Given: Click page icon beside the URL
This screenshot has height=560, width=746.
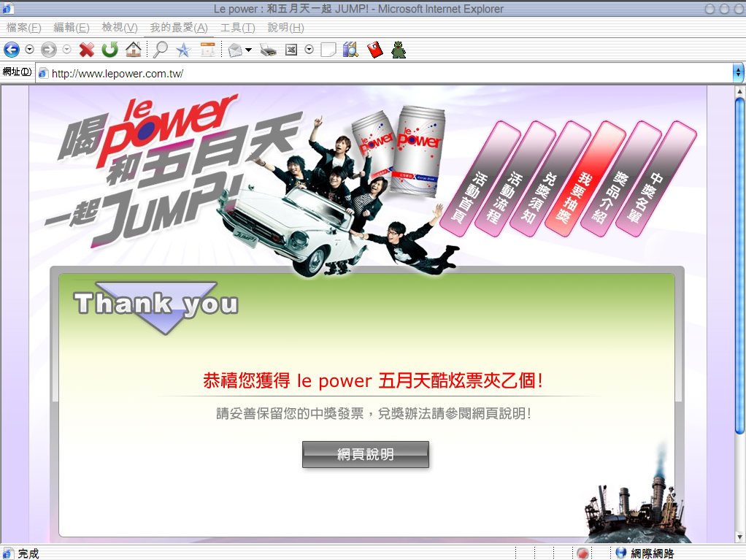Looking at the screenshot, I should click(x=43, y=73).
